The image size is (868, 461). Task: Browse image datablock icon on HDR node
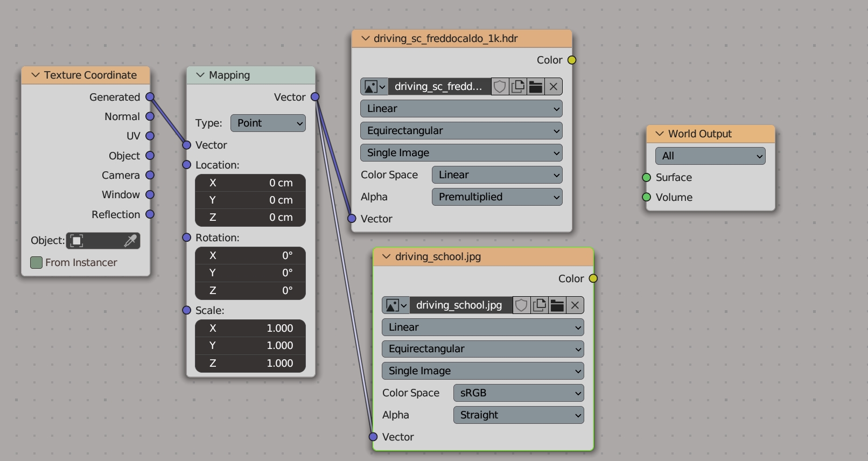coord(375,87)
